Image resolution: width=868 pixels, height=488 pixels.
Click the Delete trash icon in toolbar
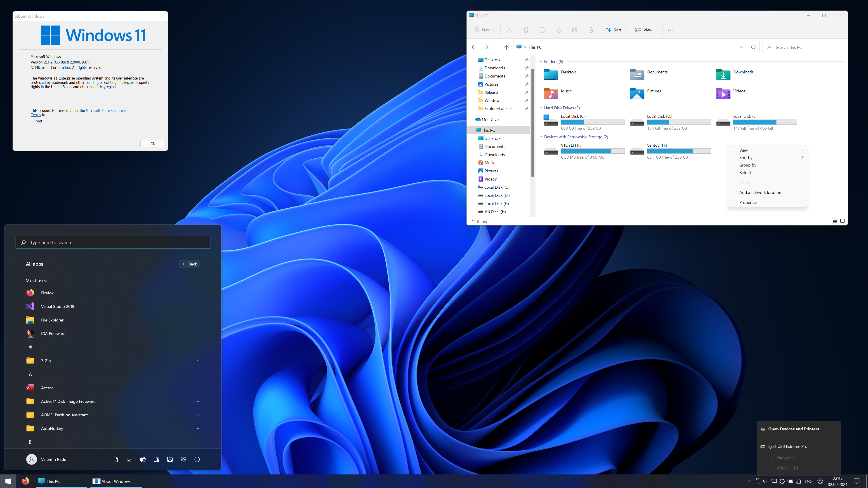click(x=591, y=30)
